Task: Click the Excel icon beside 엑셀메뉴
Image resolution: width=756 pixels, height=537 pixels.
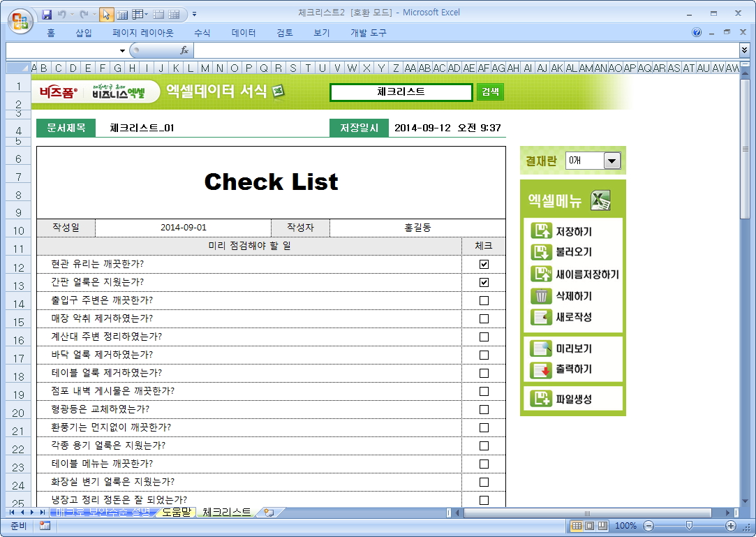Action: 600,200
